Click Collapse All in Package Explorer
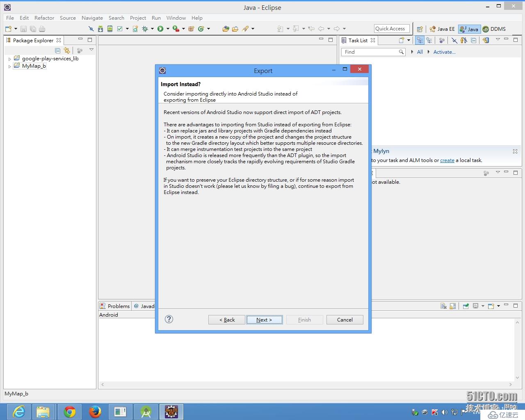The height and width of the screenshot is (420, 525). click(58, 50)
